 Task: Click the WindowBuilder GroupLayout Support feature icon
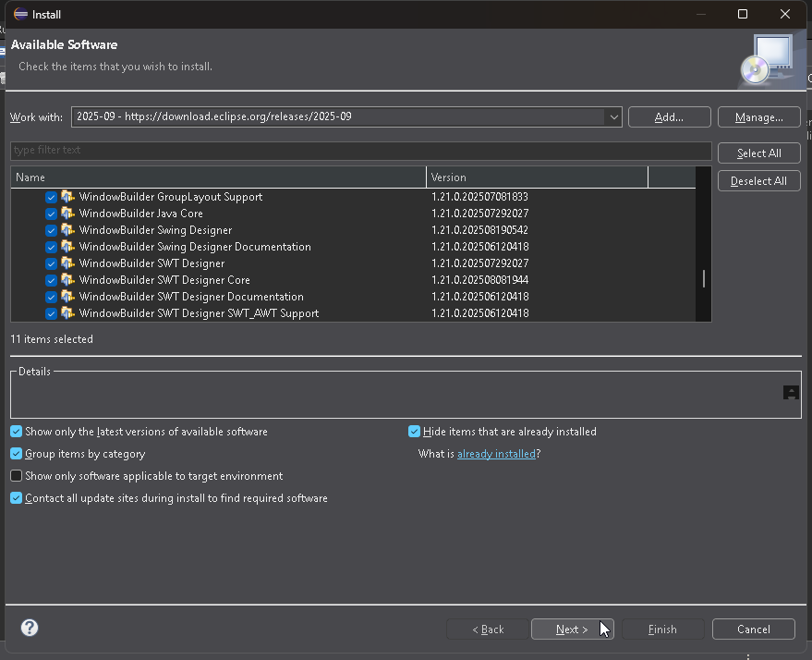(69, 197)
